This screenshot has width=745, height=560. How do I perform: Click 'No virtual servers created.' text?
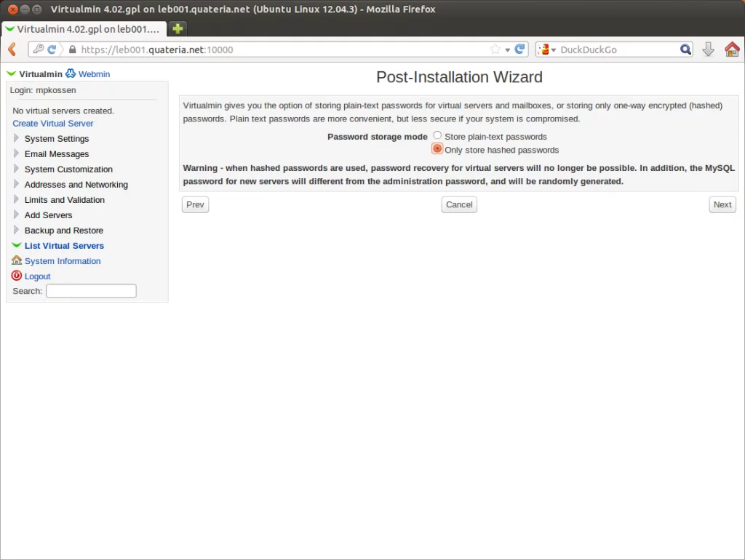[x=63, y=111]
